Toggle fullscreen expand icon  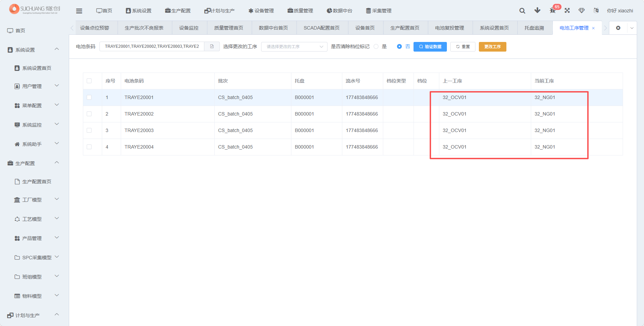[x=567, y=10]
